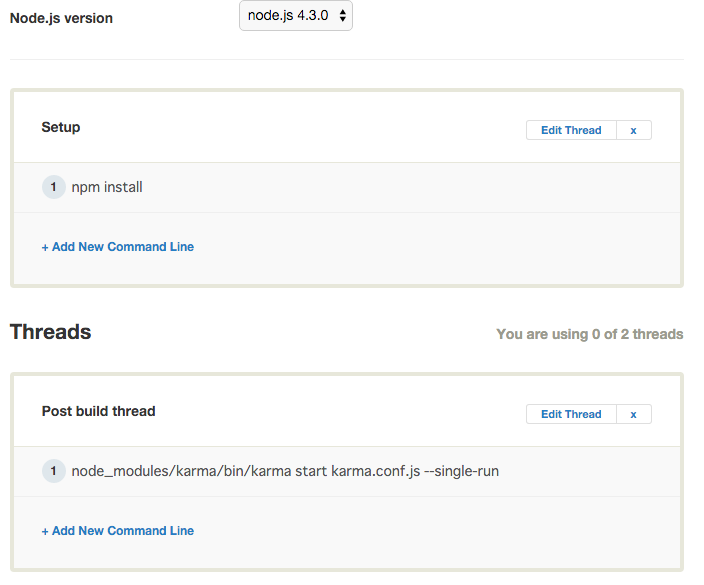Click the plus sign before Setup's Add New Command Line
Viewport: 704px width, 585px height.
tap(45, 247)
